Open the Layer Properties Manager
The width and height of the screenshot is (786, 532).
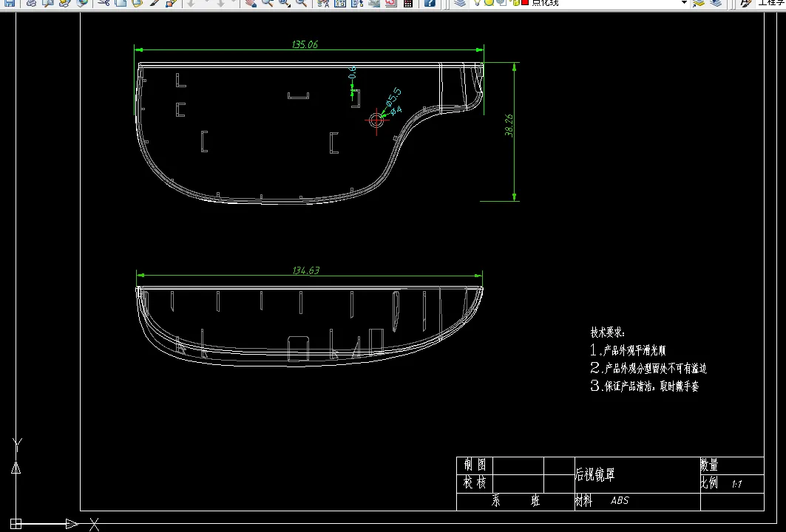(460, 2)
